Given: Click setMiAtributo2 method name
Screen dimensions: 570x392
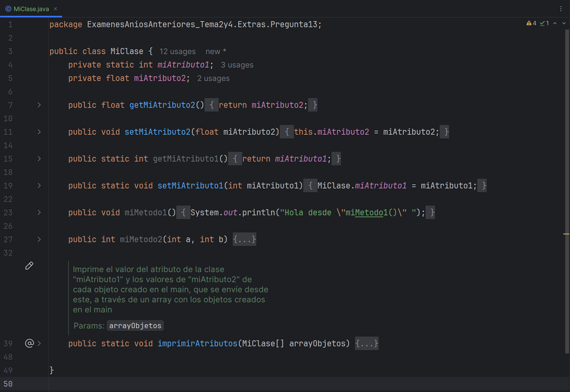Looking at the screenshot, I should coord(158,132).
